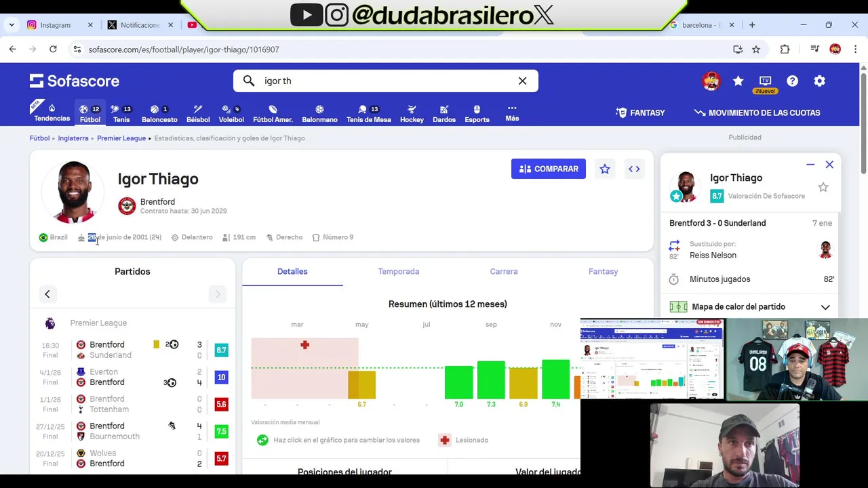
Task: Open the user profile avatar
Action: [711, 81]
